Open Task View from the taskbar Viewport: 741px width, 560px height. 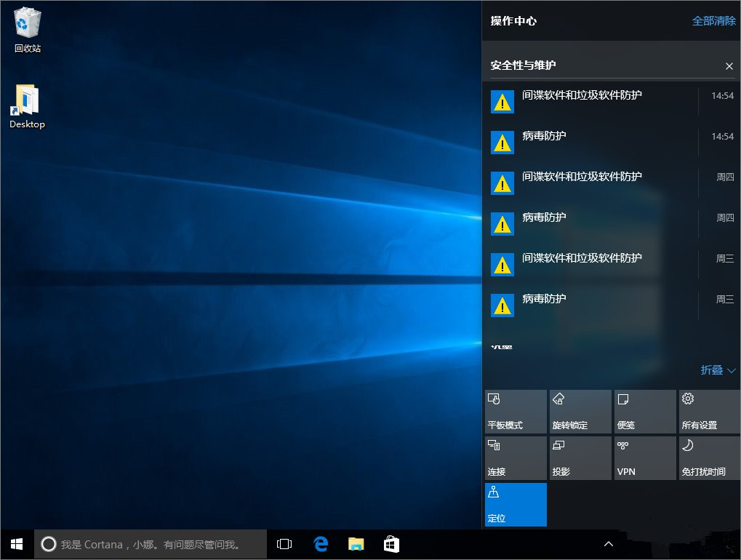(x=284, y=544)
